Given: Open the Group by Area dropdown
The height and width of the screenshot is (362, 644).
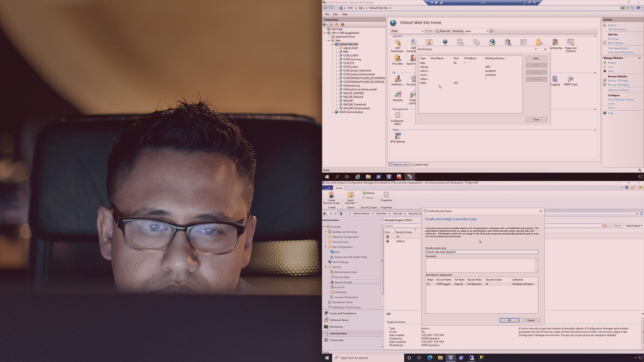Looking at the screenshot, I should (476, 31).
